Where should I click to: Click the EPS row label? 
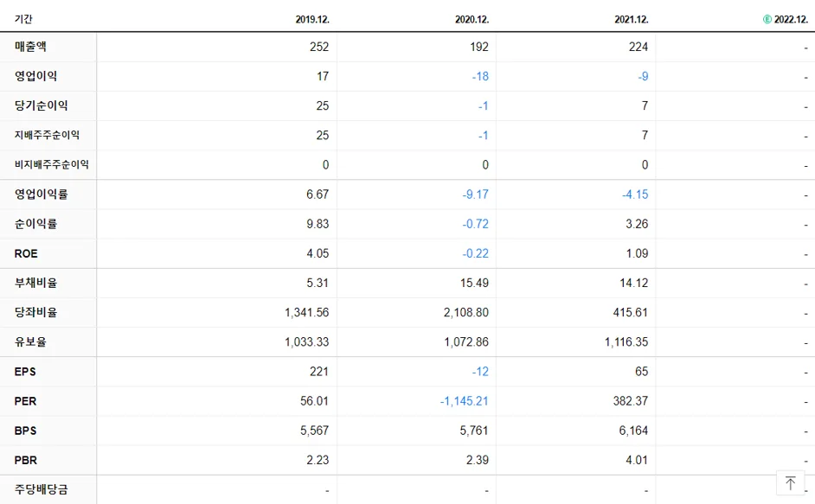click(25, 372)
